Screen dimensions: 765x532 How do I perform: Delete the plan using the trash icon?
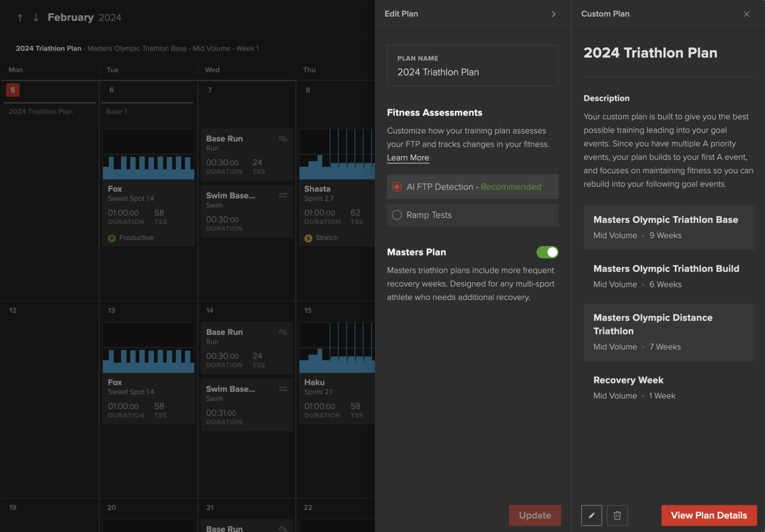pos(617,515)
